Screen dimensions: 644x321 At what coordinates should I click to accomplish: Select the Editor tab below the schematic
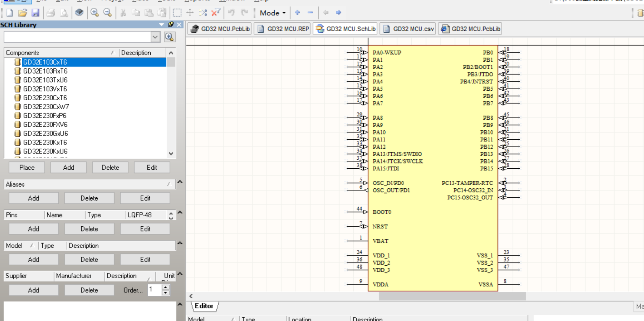click(x=204, y=306)
